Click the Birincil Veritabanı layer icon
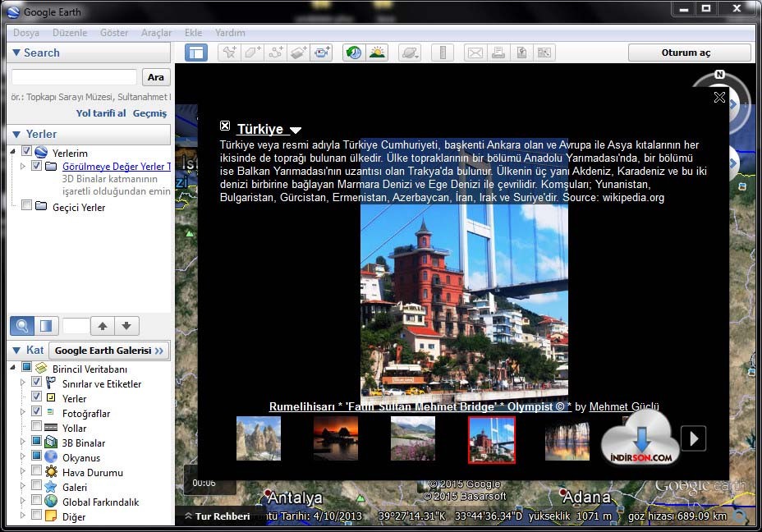The image size is (762, 532). tap(41, 369)
